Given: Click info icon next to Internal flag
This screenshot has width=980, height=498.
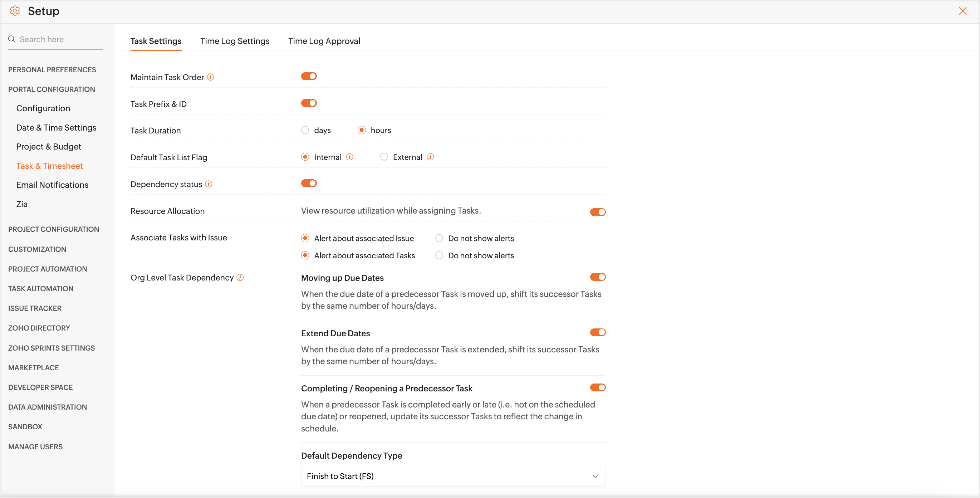Looking at the screenshot, I should [x=350, y=157].
